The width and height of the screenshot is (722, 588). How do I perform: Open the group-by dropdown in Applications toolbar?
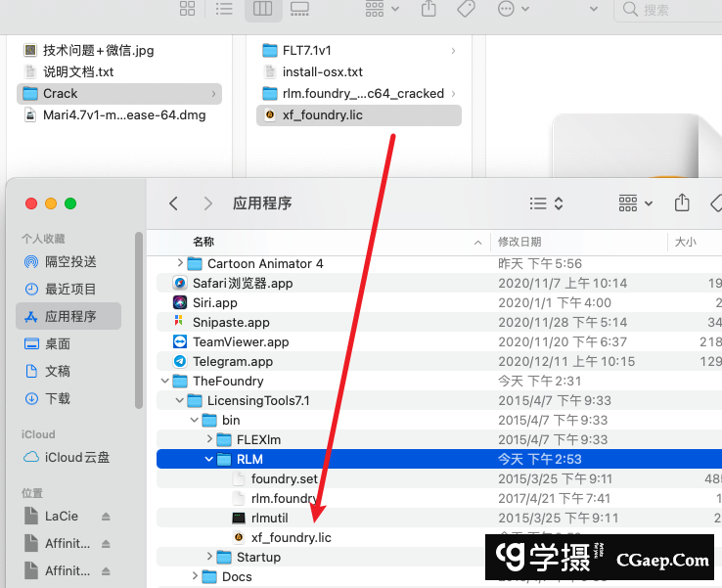click(636, 204)
